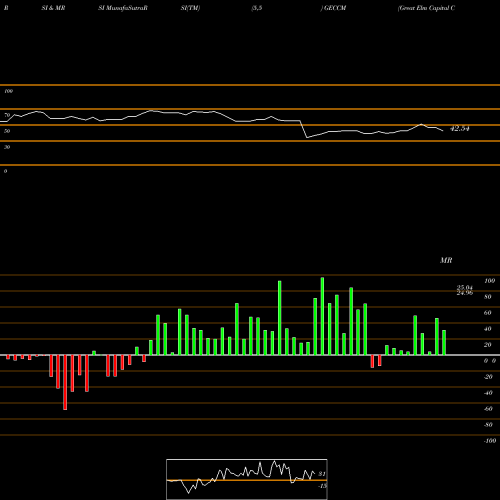Click the MR right axis label -20
500x500 pixels.
[x=488, y=377]
